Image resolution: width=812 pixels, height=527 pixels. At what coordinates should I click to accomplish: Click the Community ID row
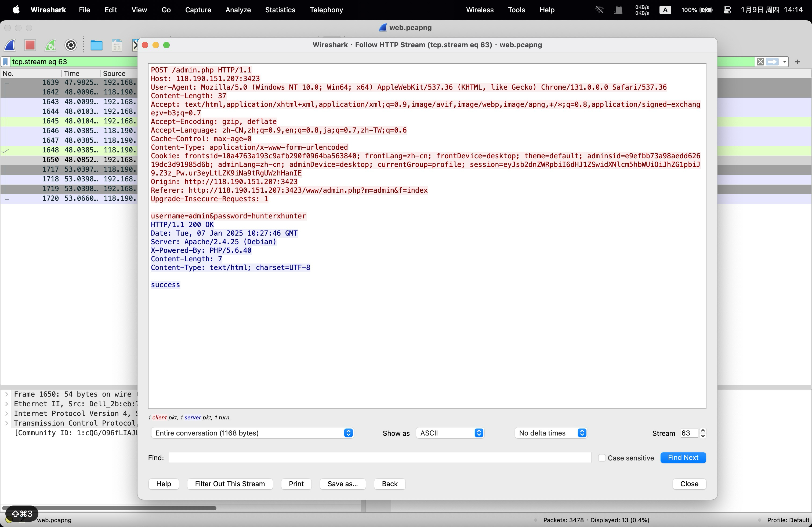(x=75, y=433)
